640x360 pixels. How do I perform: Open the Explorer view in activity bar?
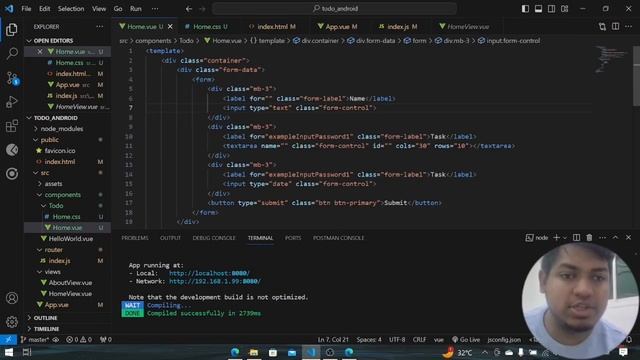tap(12, 29)
